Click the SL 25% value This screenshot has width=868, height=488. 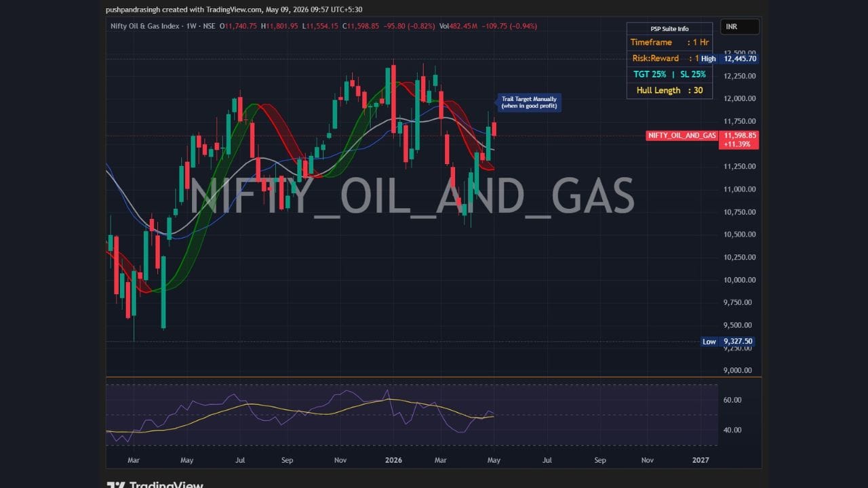tap(692, 75)
